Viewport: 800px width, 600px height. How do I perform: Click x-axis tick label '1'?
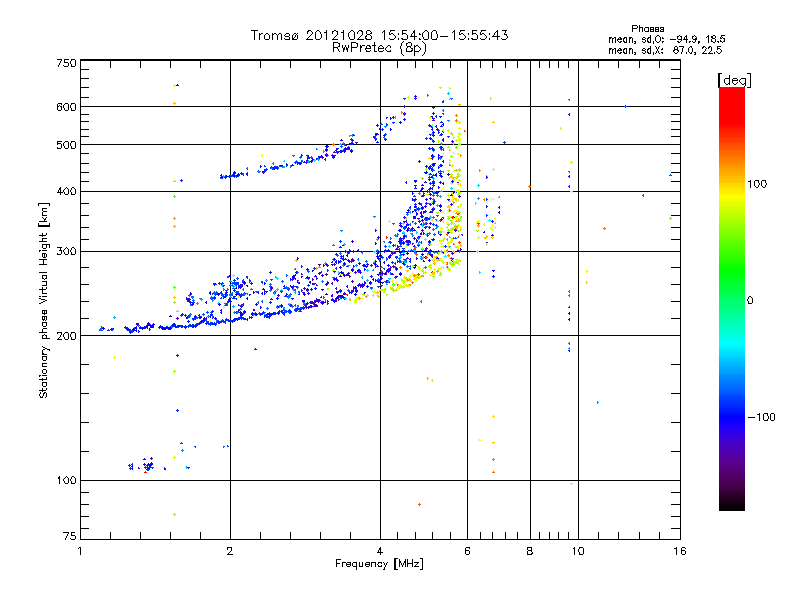coord(80,551)
